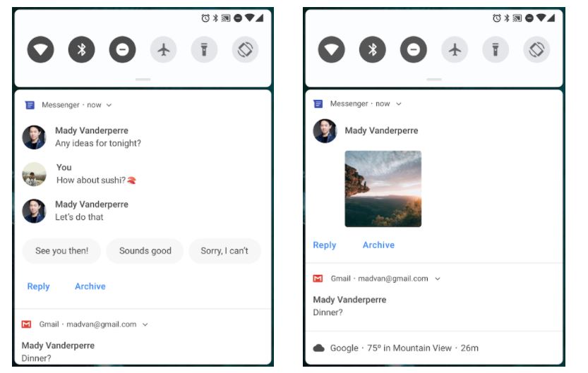The height and width of the screenshot is (373, 588).
Task: Click alarm icon in left status bar
Action: pos(205,18)
